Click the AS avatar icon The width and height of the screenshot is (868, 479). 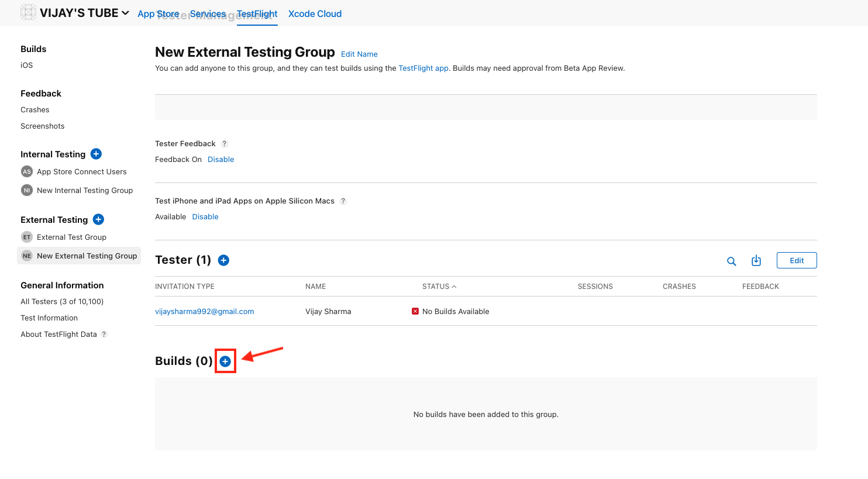tap(27, 171)
